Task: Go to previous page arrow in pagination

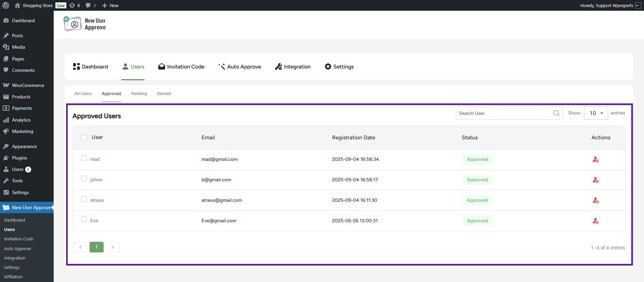Action: tap(80, 247)
